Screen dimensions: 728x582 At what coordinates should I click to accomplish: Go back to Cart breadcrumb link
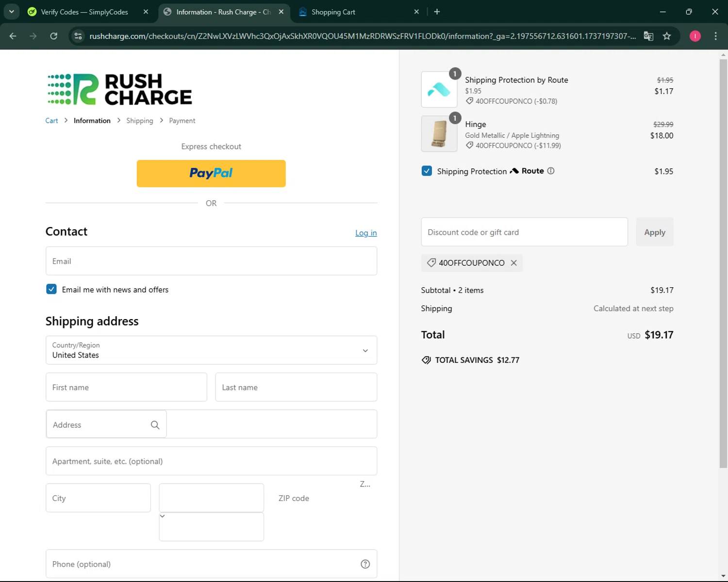point(51,121)
